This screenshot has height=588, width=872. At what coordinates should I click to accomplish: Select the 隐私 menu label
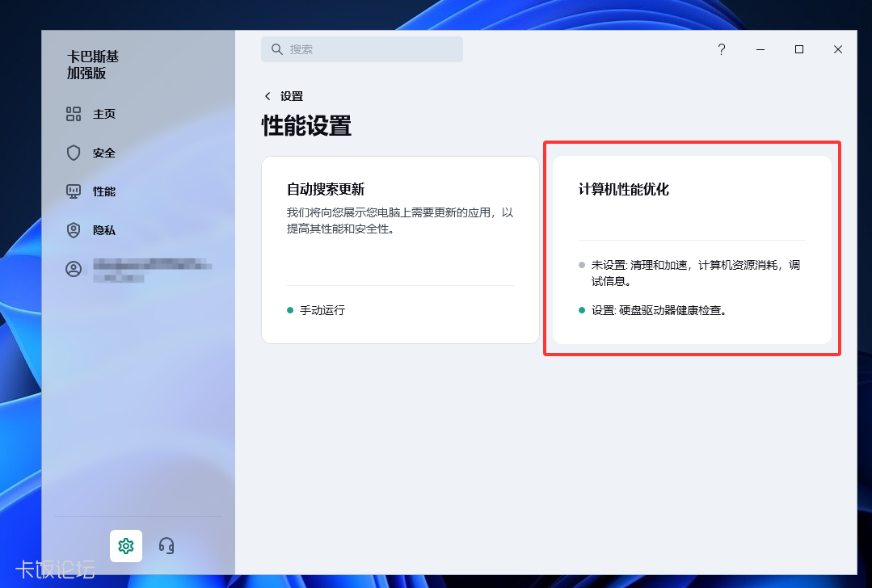click(104, 230)
